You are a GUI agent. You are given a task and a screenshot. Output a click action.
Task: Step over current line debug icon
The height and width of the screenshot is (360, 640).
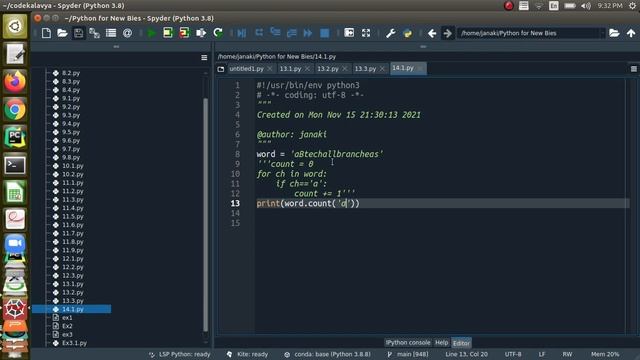pyautogui.click(x=259, y=33)
